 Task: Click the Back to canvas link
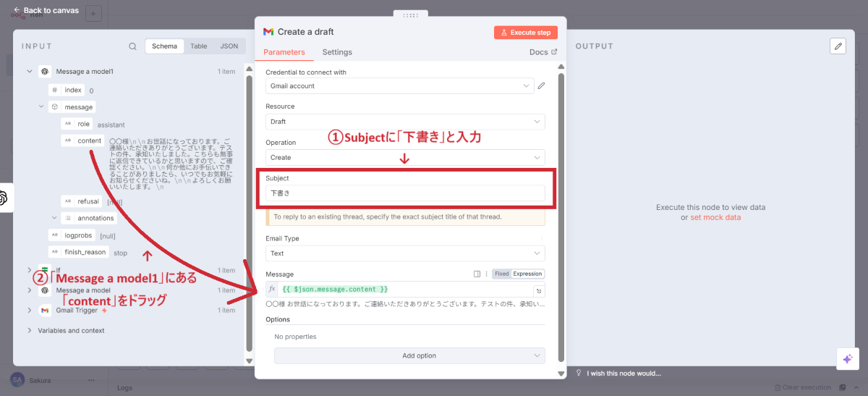(x=46, y=10)
